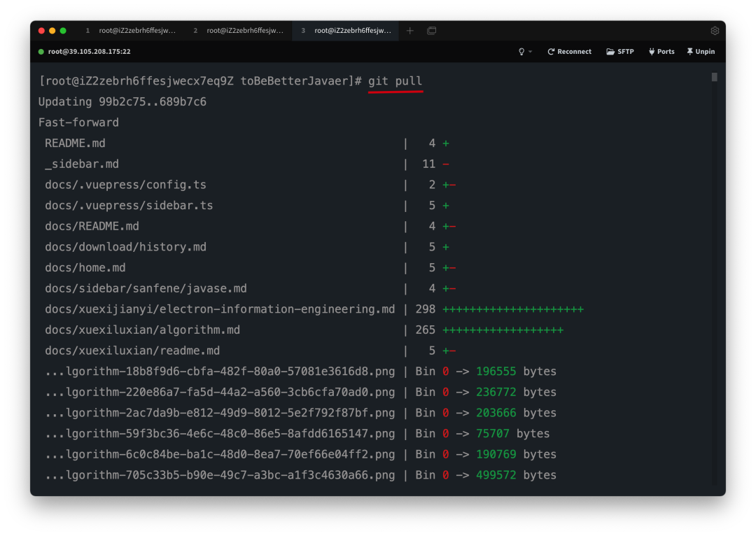The height and width of the screenshot is (536, 756).
Task: Click docs/xuexiluxian/algorithm.md path
Action: (x=142, y=330)
